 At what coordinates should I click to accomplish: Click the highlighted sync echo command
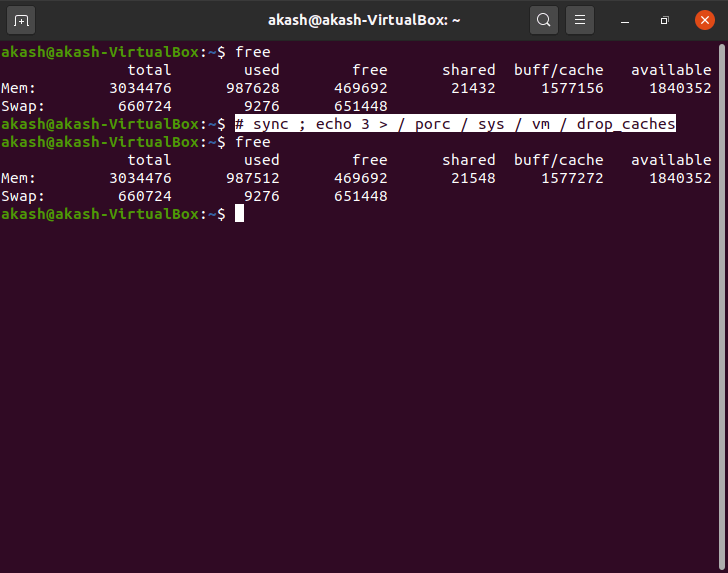pyautogui.click(x=455, y=124)
